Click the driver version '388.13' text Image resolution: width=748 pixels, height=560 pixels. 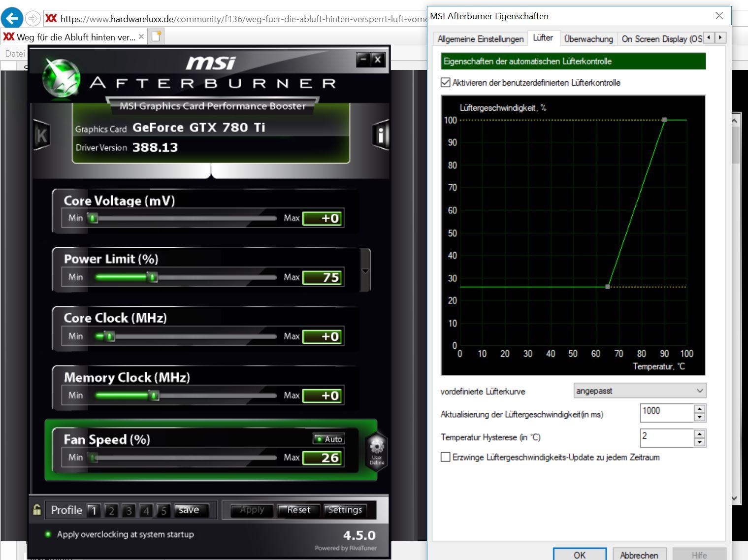click(x=155, y=147)
